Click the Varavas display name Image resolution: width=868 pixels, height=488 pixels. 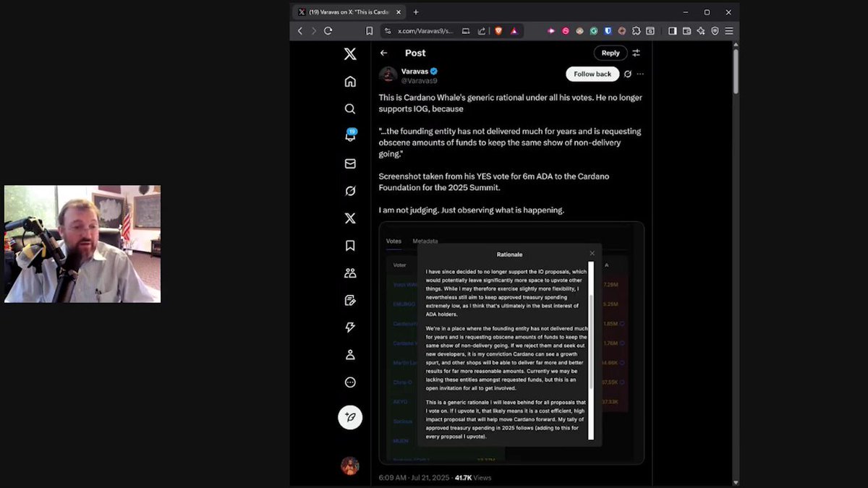(x=414, y=71)
